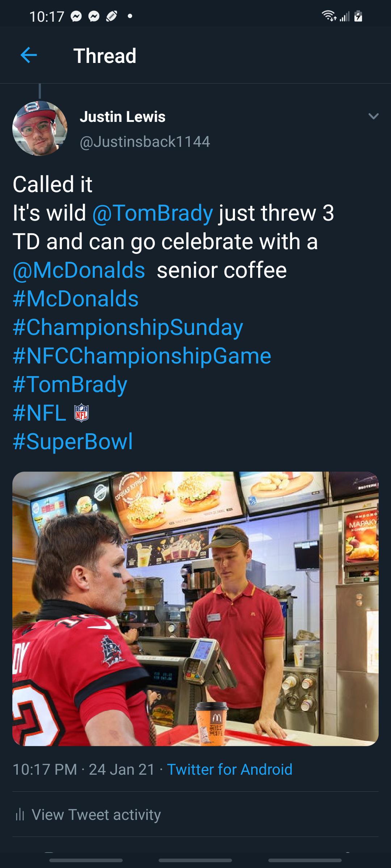Open a Messenger notification icon in status bar
This screenshot has height=868, width=391.
(x=76, y=17)
